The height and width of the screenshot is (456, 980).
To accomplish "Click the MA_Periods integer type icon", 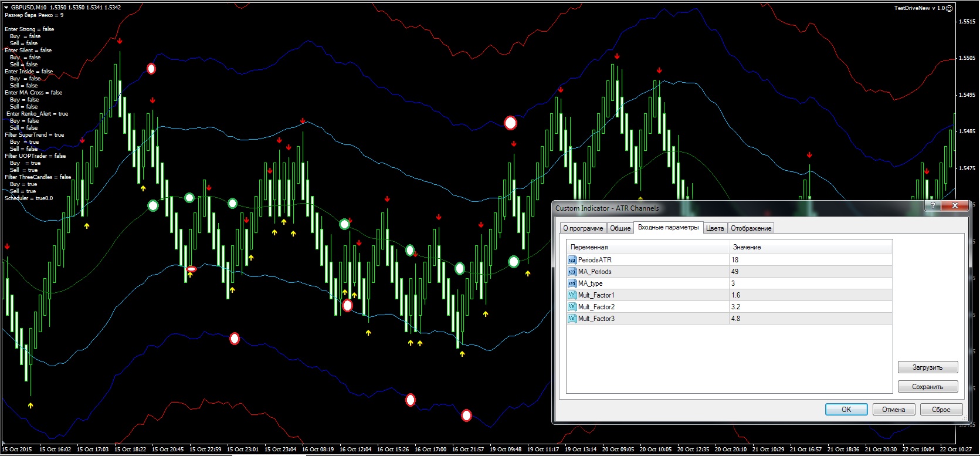I will coord(572,272).
